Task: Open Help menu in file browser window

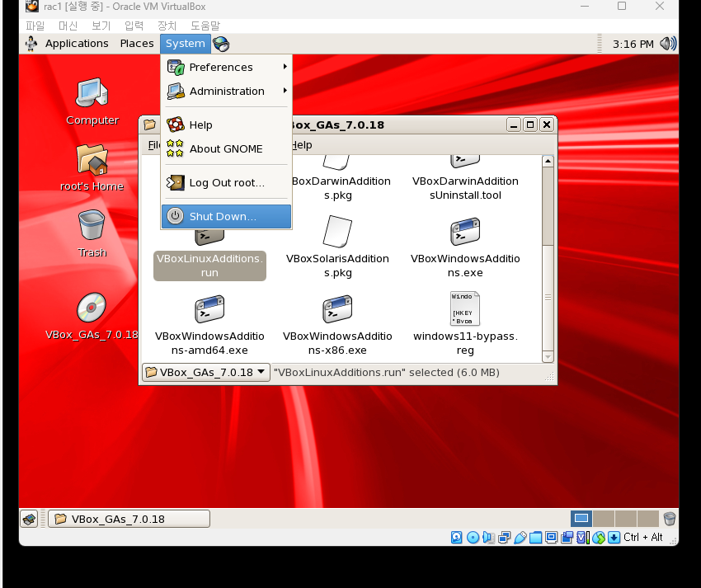Action: (x=301, y=145)
